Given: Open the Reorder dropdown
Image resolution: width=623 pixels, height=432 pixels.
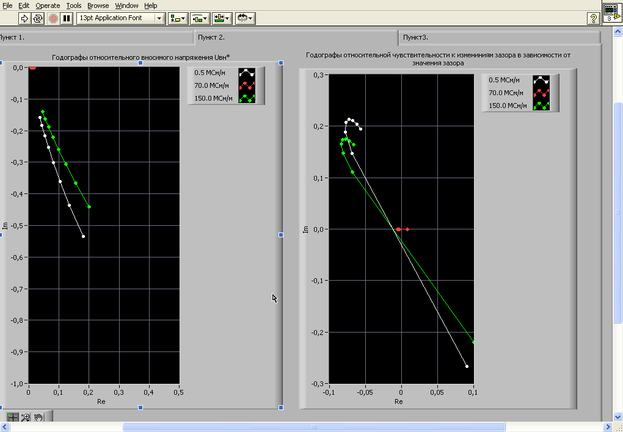Looking at the screenshot, I should coord(245,18).
